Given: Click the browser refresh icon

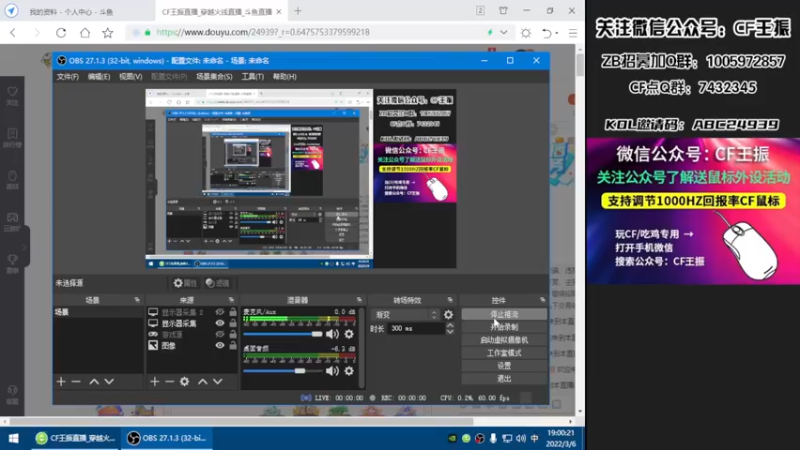Looking at the screenshot, I should pos(61,33).
